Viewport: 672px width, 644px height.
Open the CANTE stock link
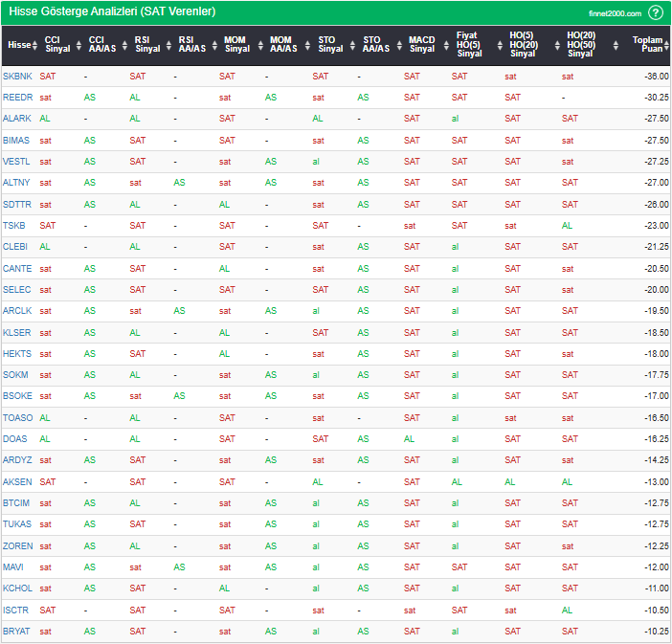(x=17, y=269)
